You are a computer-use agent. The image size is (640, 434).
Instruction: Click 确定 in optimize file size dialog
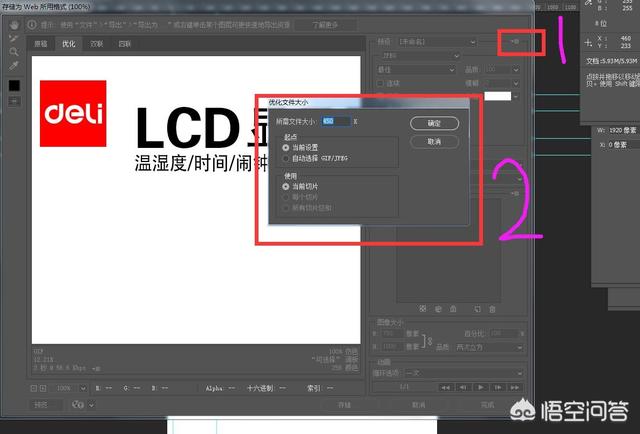pyautogui.click(x=434, y=123)
